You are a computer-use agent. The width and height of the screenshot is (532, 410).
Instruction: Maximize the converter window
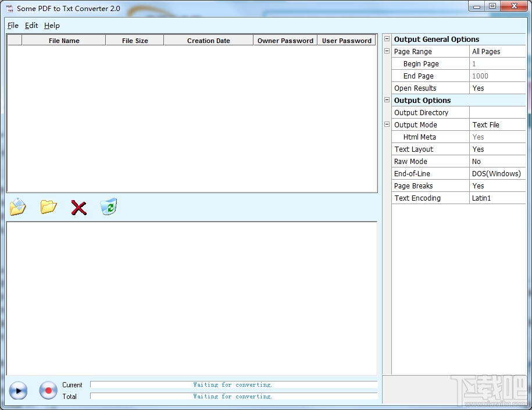point(492,6)
